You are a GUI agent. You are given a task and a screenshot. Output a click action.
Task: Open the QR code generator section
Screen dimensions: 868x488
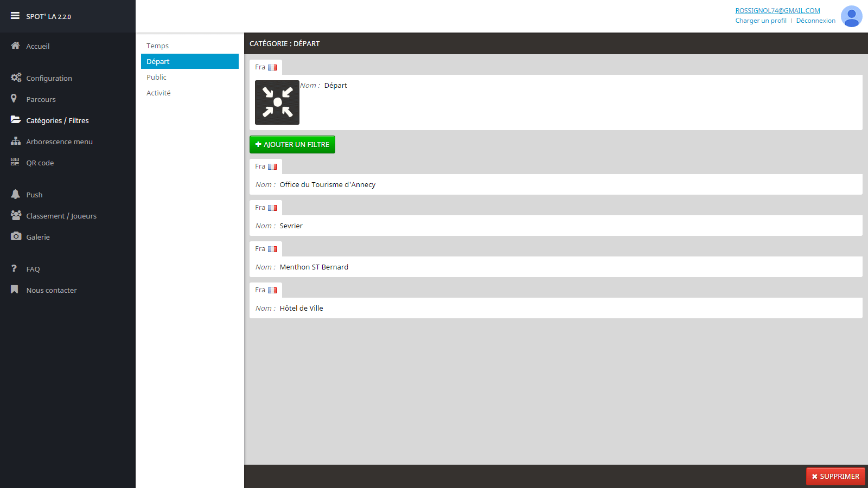point(40,162)
